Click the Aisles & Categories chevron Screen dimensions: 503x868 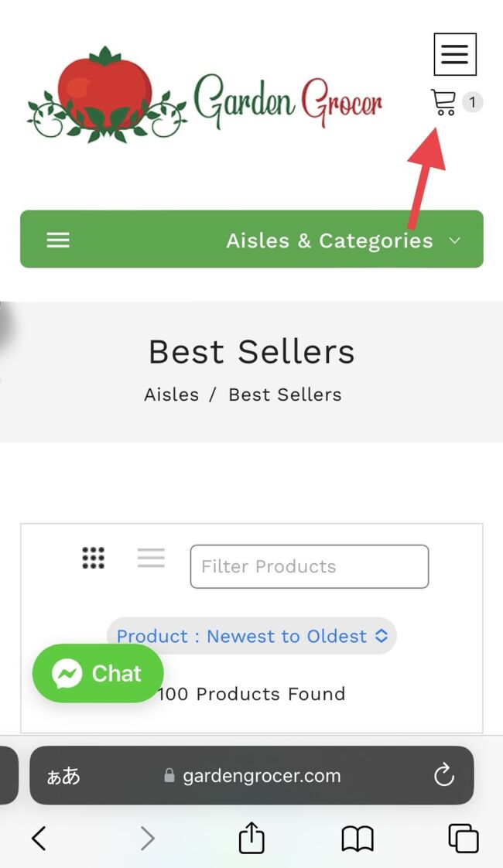(x=455, y=241)
